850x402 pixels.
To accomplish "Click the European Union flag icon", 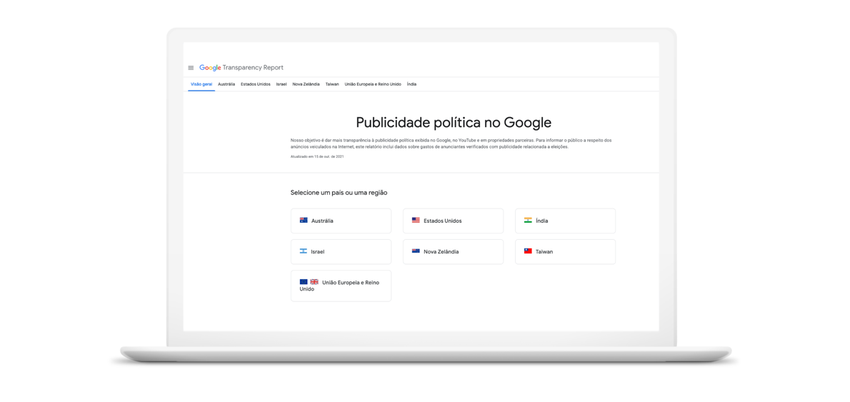I will 304,282.
